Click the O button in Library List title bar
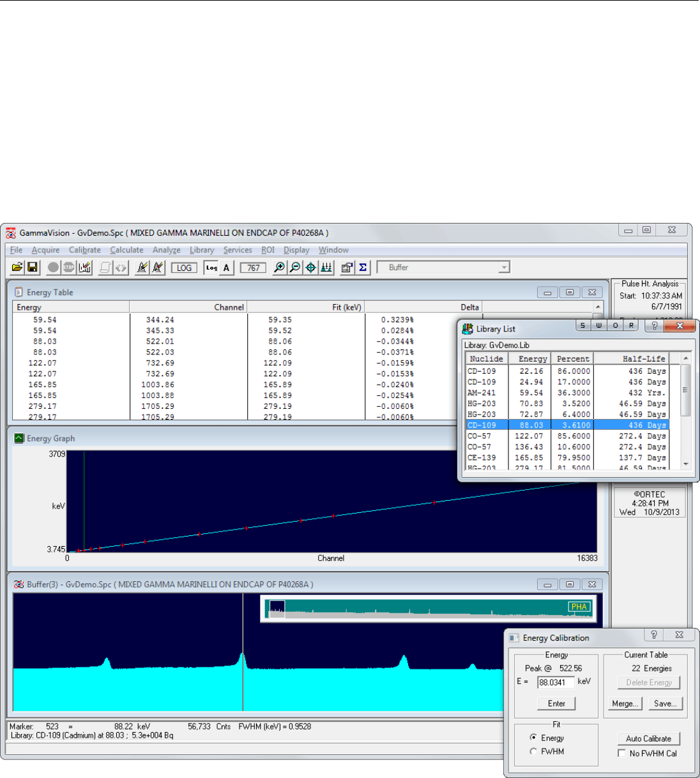Image resolution: width=700 pixels, height=778 pixels. click(615, 325)
